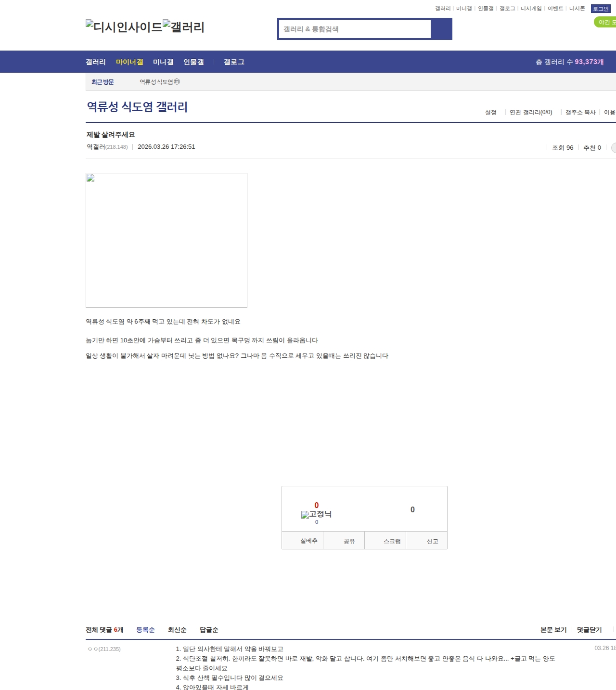Open the 이벤트 link

(555, 9)
